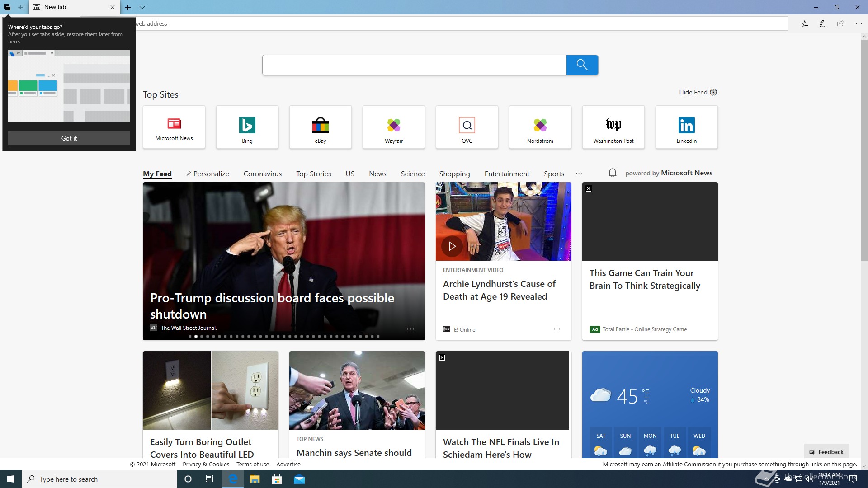
Task: Open Windows Start menu
Action: (11, 479)
